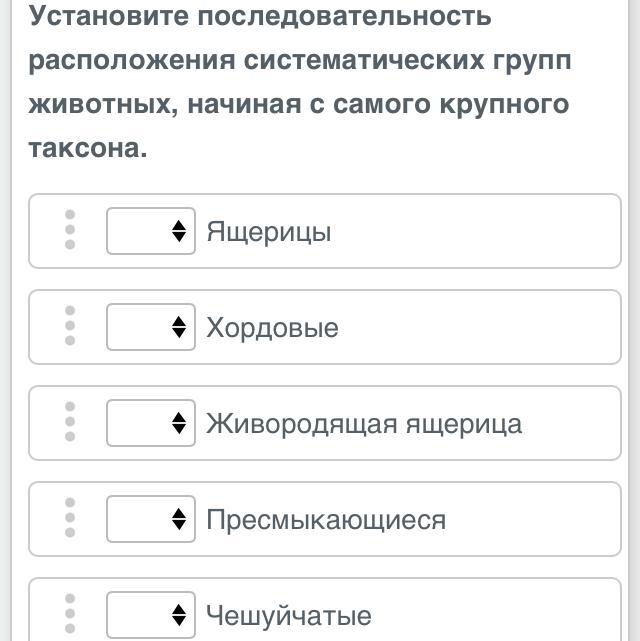Image resolution: width=640 pixels, height=641 pixels.
Task: Open the order dropdown for Чешуйчатые
Action: pyautogui.click(x=151, y=615)
